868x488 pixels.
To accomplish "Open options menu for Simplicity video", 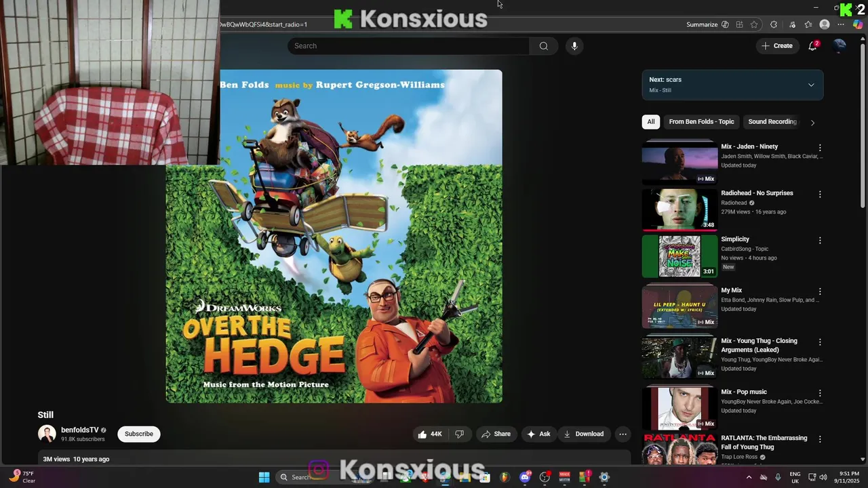I will click(820, 240).
